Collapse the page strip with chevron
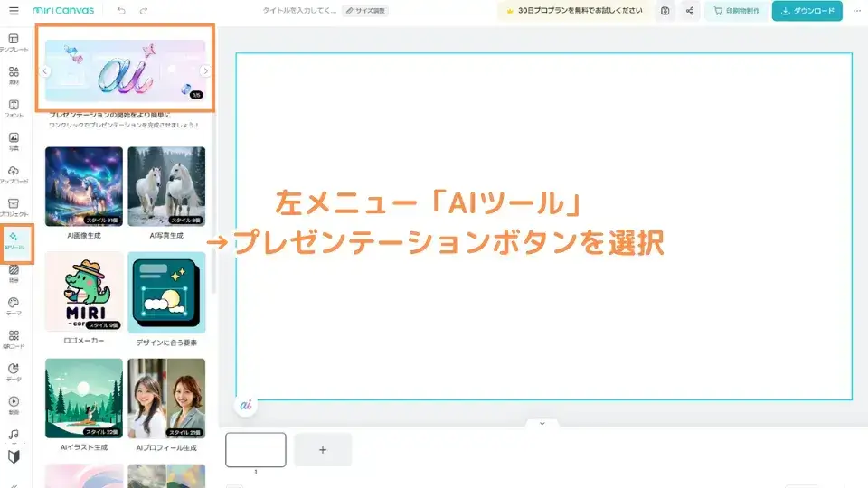 tap(542, 423)
